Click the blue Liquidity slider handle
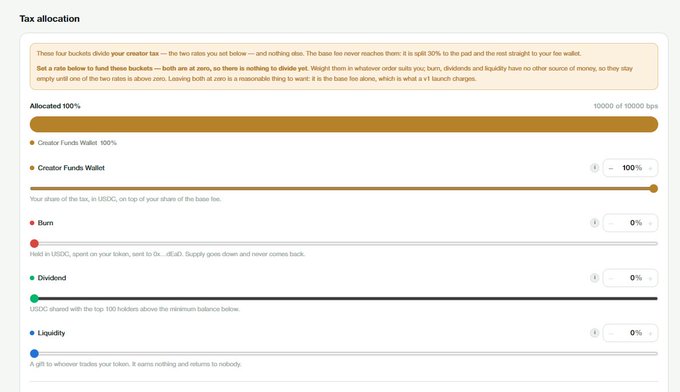This screenshot has height=392, width=680. [x=34, y=354]
